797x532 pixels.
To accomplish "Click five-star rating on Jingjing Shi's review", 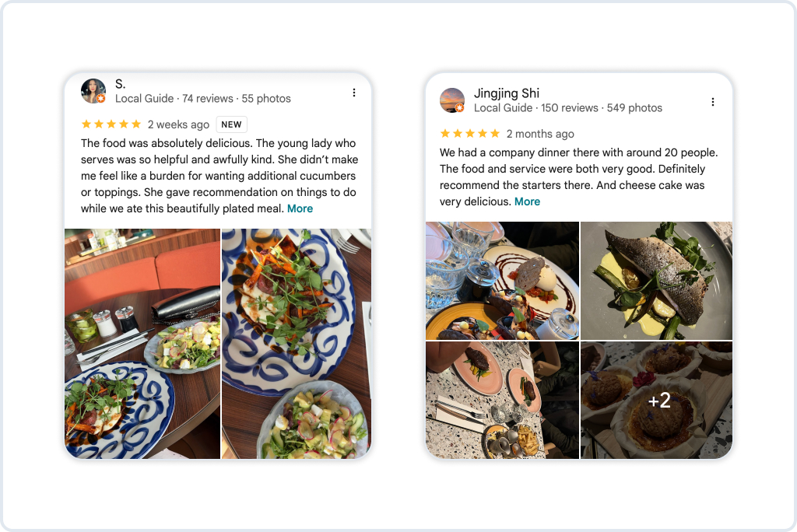I will [469, 134].
